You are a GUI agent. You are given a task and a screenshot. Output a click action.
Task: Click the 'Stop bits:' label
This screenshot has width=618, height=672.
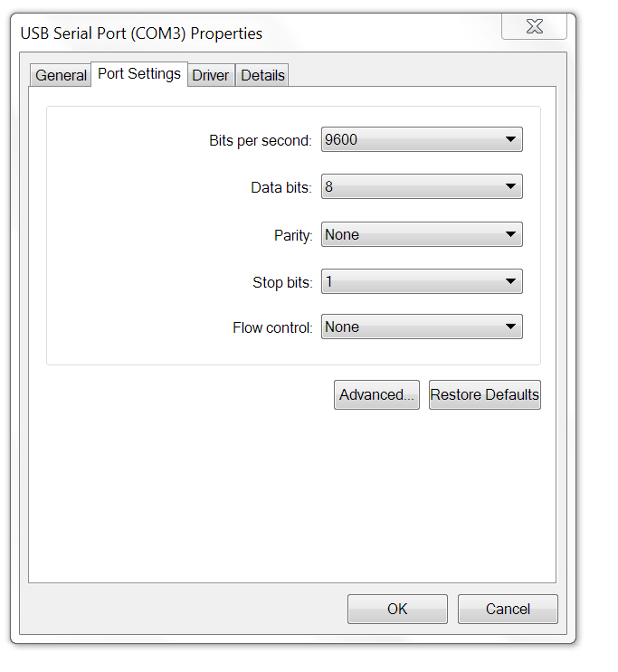[282, 283]
